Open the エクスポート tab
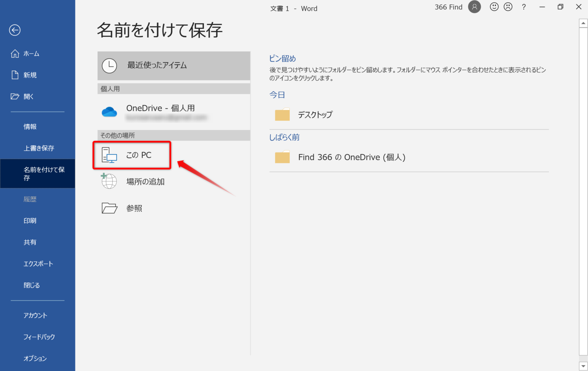 click(x=38, y=263)
